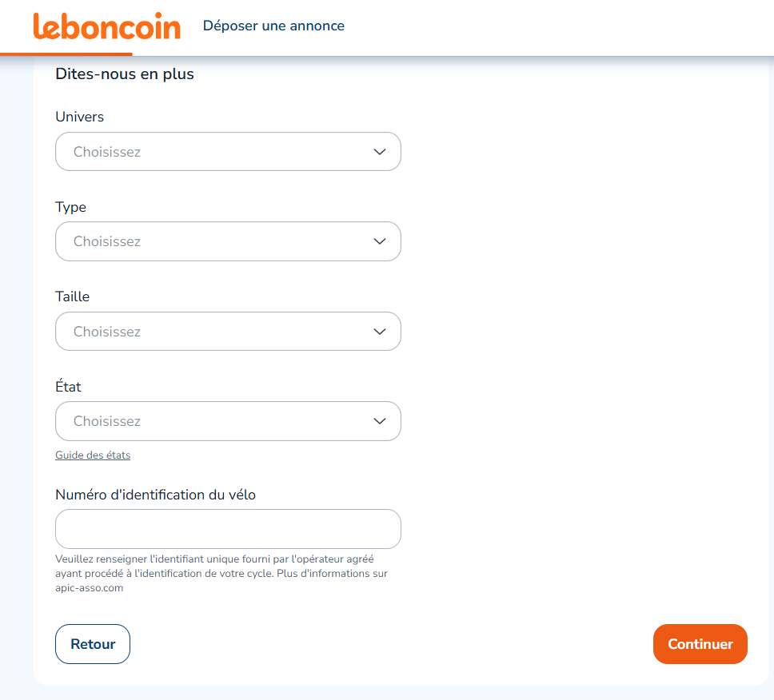
Task: Open the 'Guide des états' link
Action: [93, 455]
